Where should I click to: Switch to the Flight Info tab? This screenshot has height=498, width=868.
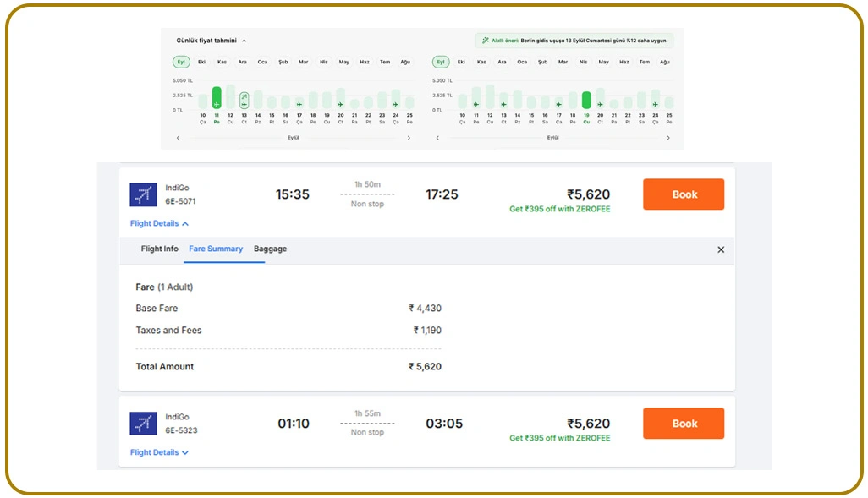click(x=159, y=249)
